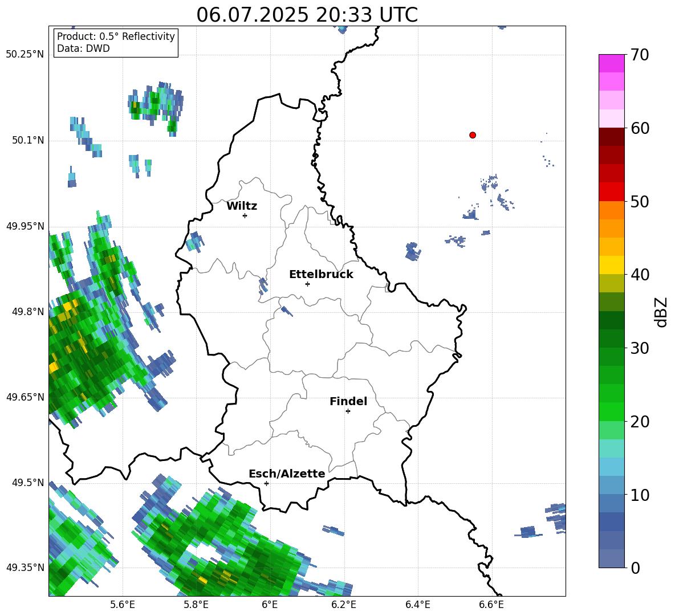Click the 50 tick on colorbar

pyautogui.click(x=640, y=201)
